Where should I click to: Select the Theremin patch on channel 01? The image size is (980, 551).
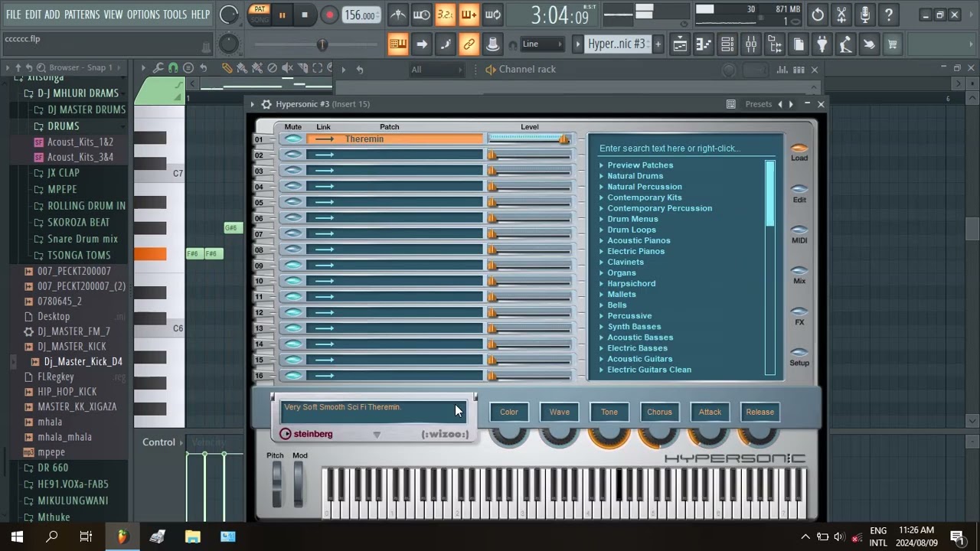(x=395, y=139)
